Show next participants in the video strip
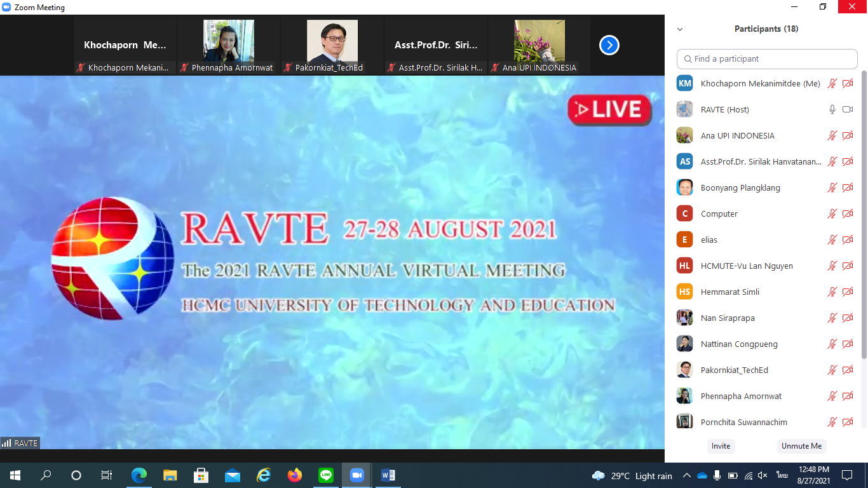 pos(609,45)
